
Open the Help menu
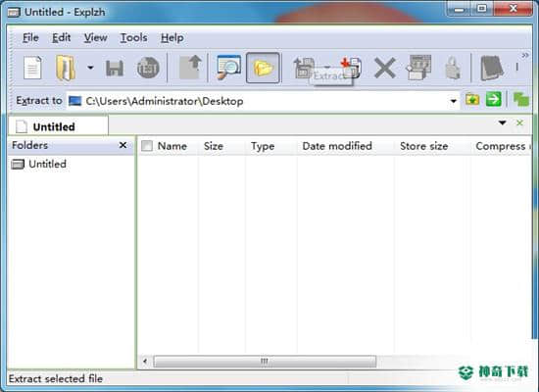[x=171, y=37]
